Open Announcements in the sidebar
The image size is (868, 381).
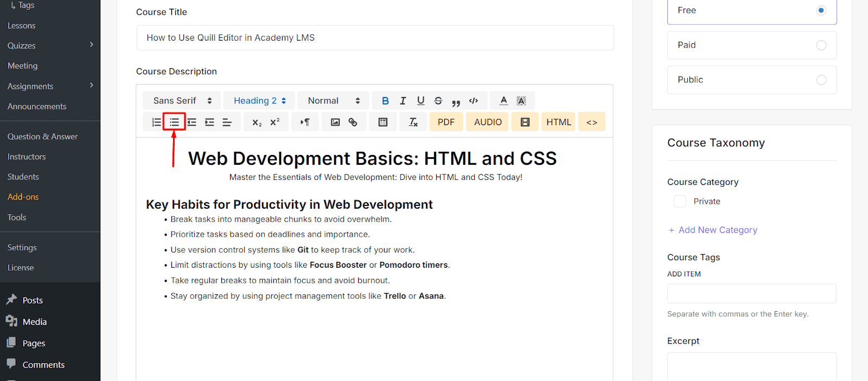tap(37, 107)
